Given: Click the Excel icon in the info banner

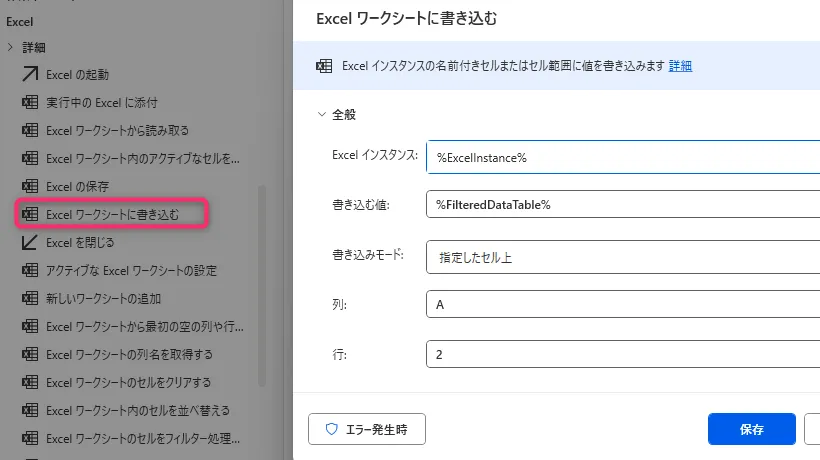Looking at the screenshot, I should (x=323, y=66).
